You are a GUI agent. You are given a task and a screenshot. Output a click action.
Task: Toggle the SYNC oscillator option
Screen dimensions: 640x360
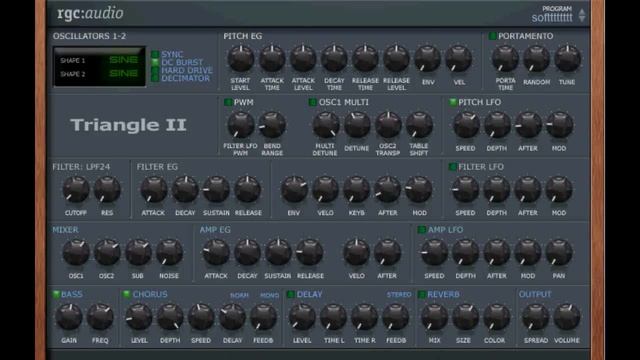click(x=155, y=54)
